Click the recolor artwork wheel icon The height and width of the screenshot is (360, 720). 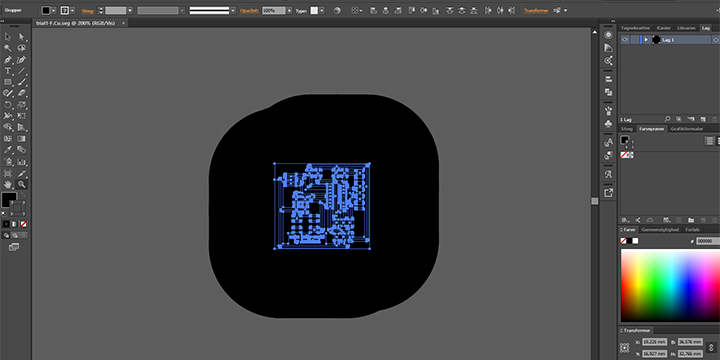tap(338, 10)
